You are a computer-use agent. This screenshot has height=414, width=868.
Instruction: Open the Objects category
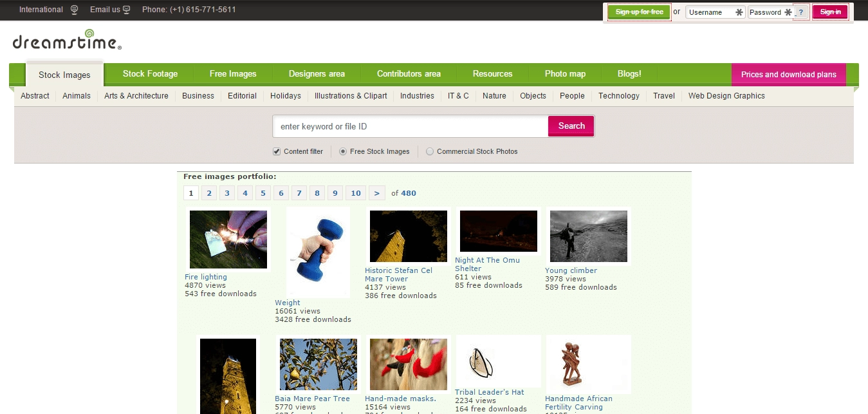click(533, 96)
